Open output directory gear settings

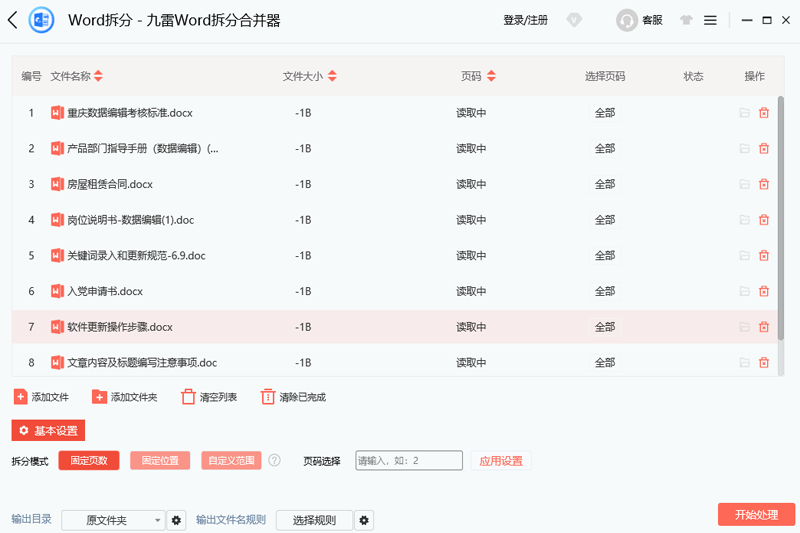[176, 520]
